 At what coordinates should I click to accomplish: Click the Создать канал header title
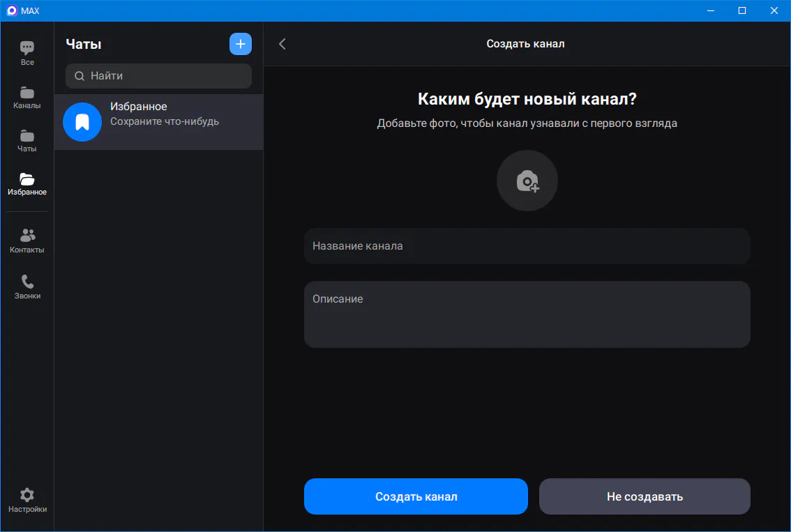coord(525,44)
